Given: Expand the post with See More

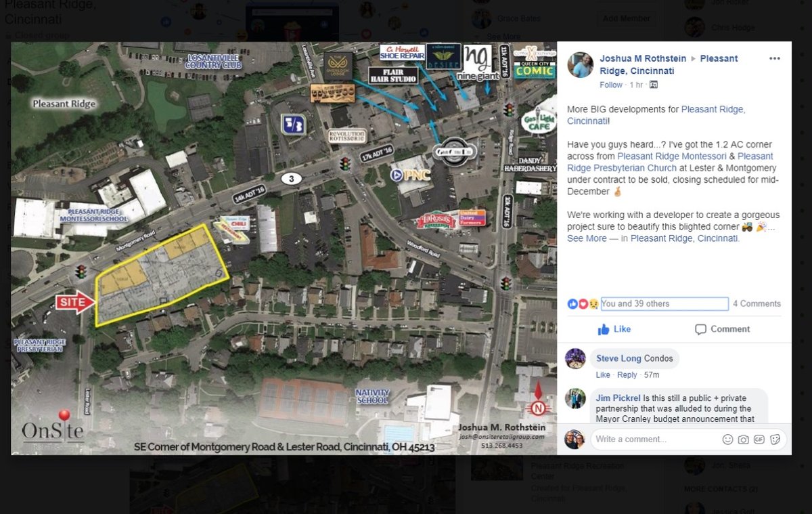Looking at the screenshot, I should pyautogui.click(x=587, y=238).
